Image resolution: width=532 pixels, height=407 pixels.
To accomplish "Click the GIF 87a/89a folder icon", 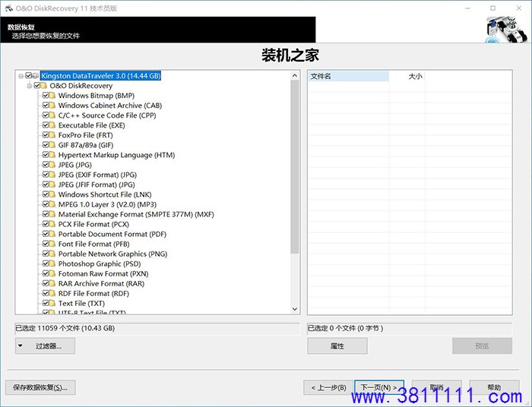I will pos(52,145).
